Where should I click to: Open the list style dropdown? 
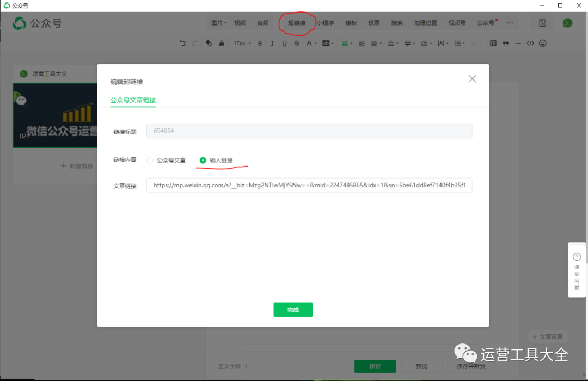[x=460, y=44]
